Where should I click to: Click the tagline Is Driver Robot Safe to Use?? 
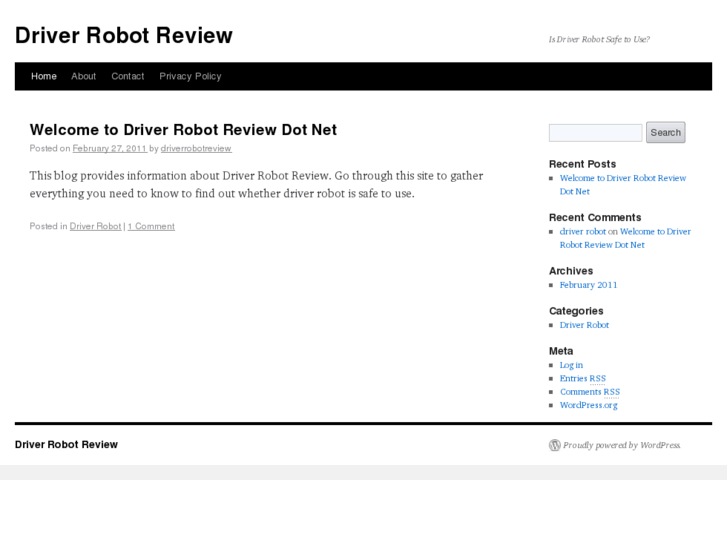[599, 39]
